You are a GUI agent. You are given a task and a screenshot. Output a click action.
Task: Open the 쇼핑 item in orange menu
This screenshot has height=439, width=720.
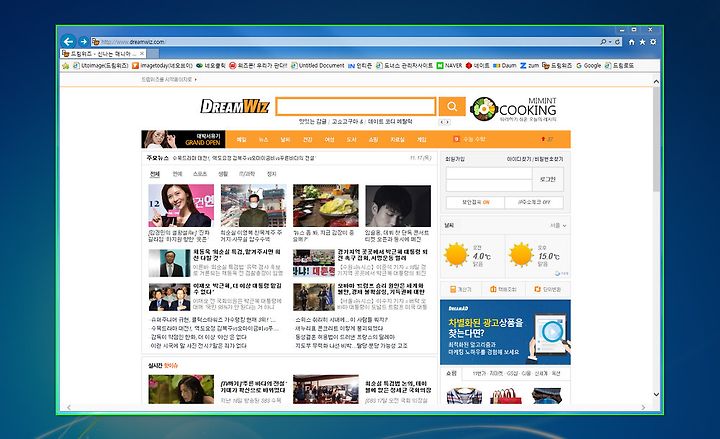(x=373, y=140)
